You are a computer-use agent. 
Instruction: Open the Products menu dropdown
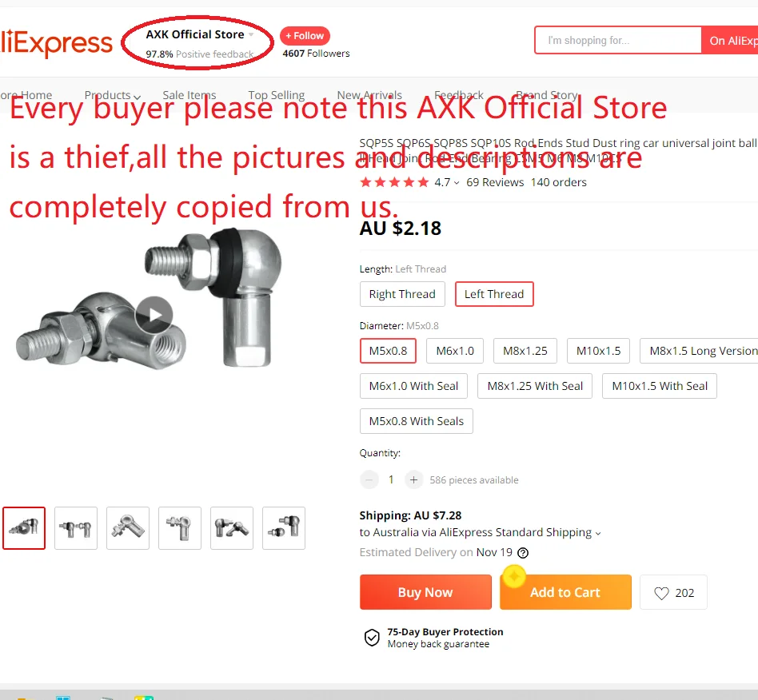[x=112, y=95]
